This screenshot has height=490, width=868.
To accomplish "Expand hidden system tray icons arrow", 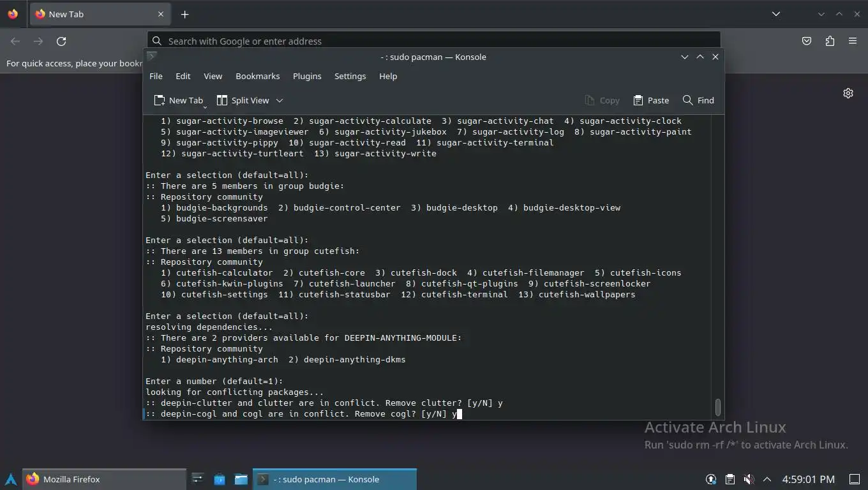I will pyautogui.click(x=767, y=479).
